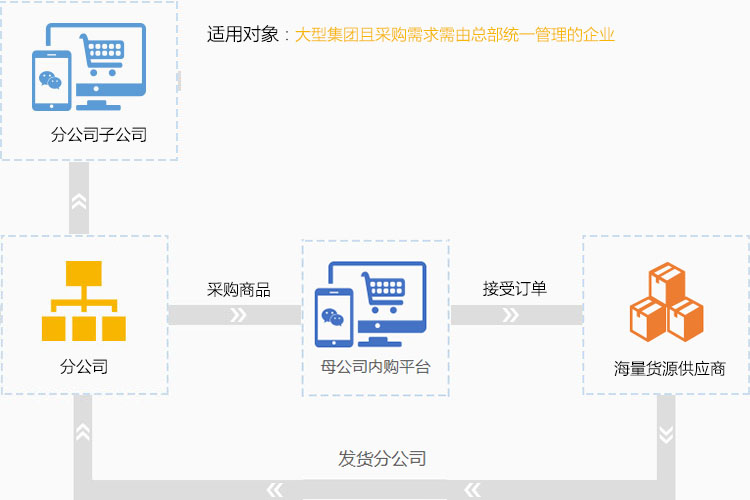The width and height of the screenshot is (750, 500).
Task: Click the 接受订单 arrow label
Action: tap(514, 290)
